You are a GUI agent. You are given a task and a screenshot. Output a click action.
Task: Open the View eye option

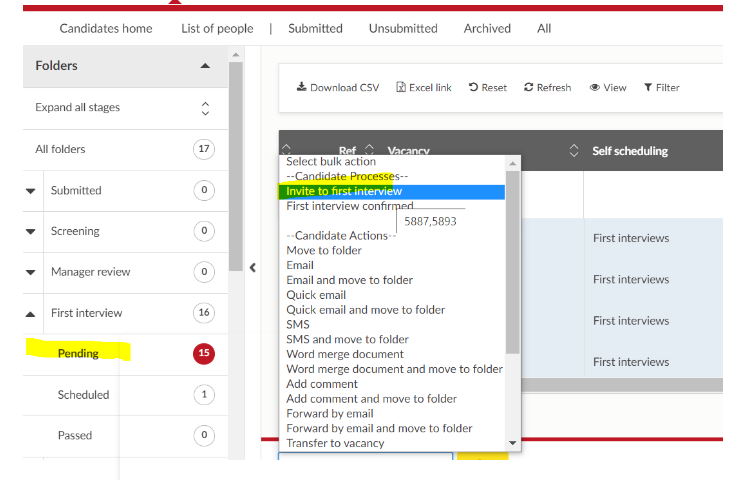coord(595,88)
